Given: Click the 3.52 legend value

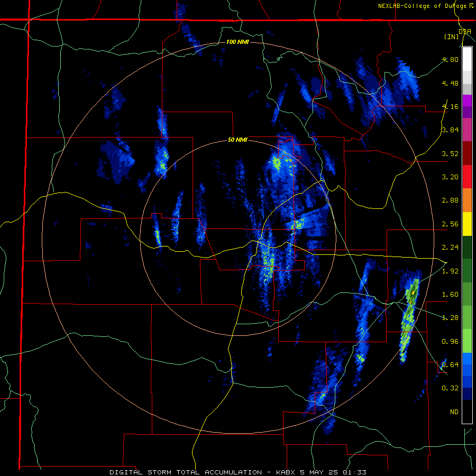Looking at the screenshot, I should (450, 153).
